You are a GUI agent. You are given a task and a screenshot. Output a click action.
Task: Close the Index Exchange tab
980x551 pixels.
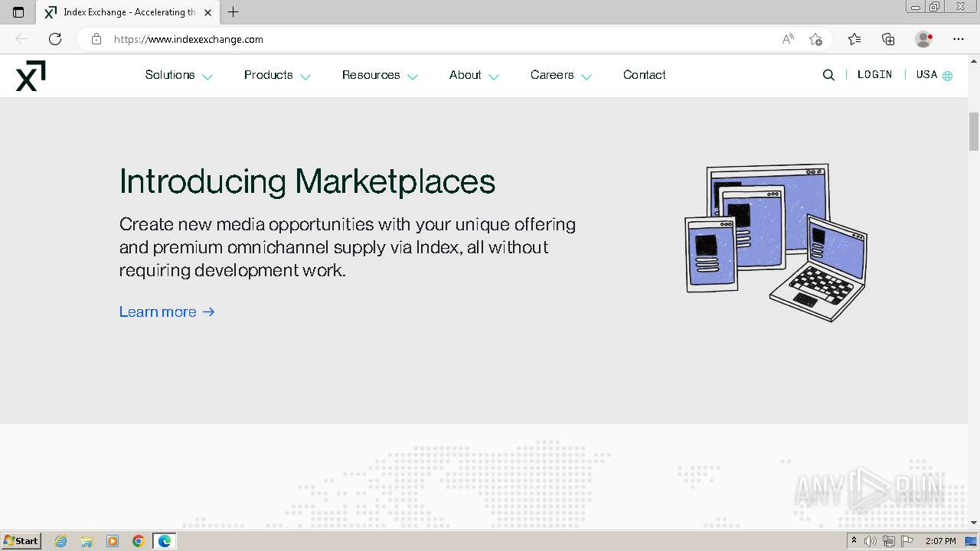(x=207, y=12)
